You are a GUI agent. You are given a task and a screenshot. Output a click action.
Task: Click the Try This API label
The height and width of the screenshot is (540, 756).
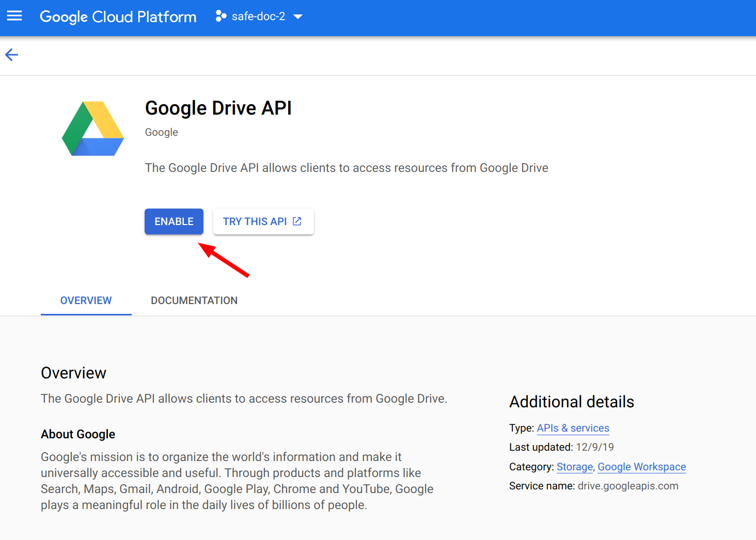pos(255,221)
